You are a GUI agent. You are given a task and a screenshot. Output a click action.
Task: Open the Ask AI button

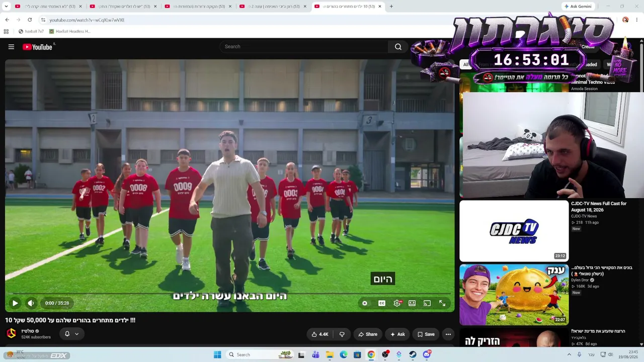click(x=397, y=334)
